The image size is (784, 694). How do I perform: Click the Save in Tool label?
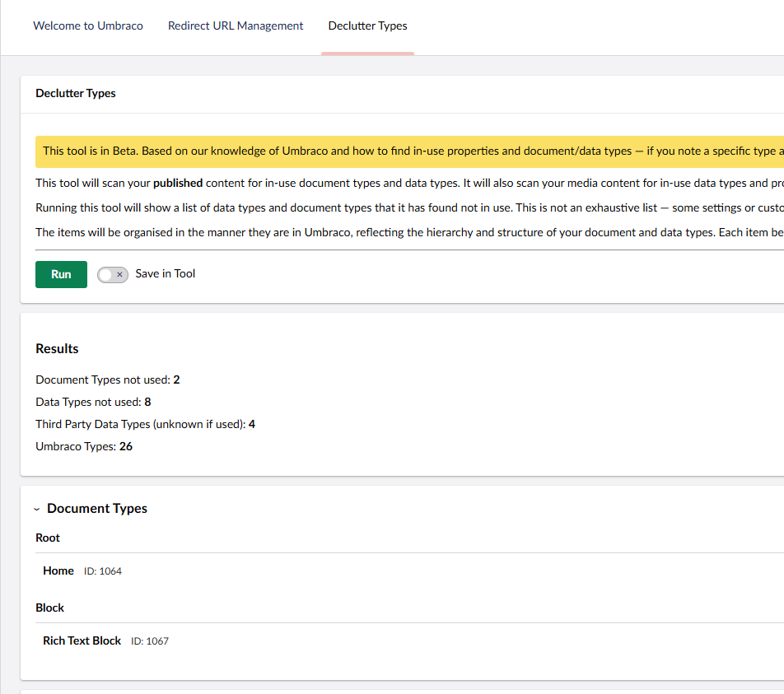165,274
